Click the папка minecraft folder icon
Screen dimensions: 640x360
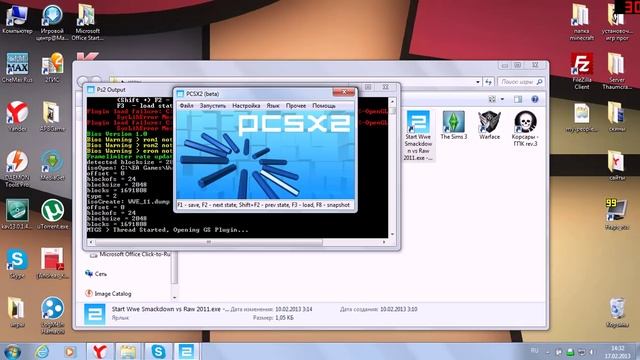[582, 22]
